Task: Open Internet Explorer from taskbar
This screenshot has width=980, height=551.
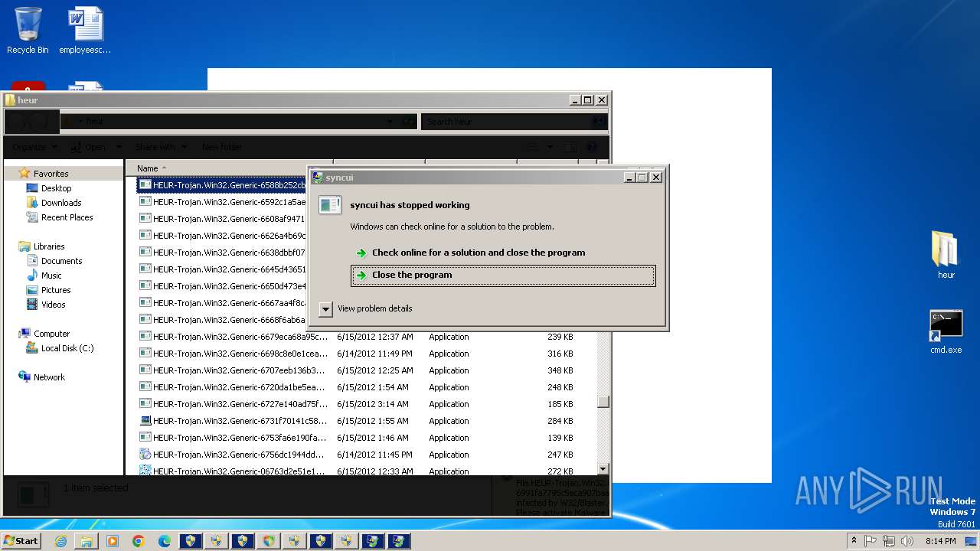Action: click(60, 541)
